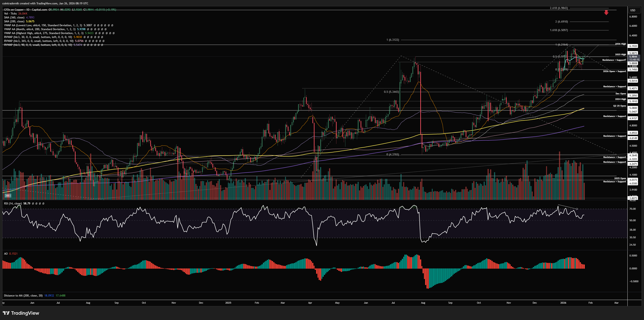Click the Vol · Ticks legend
Viewport: 644px width, 320px height.
click(10, 14)
